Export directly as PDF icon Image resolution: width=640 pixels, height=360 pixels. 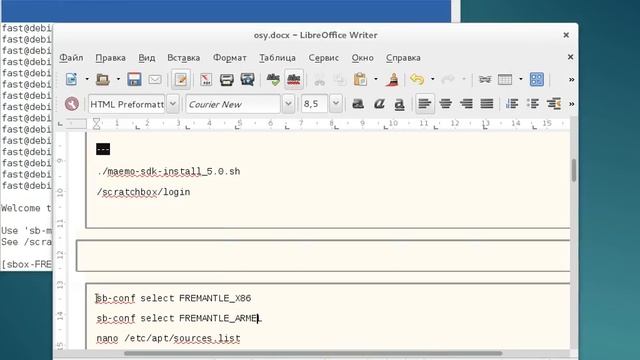pos(206,79)
